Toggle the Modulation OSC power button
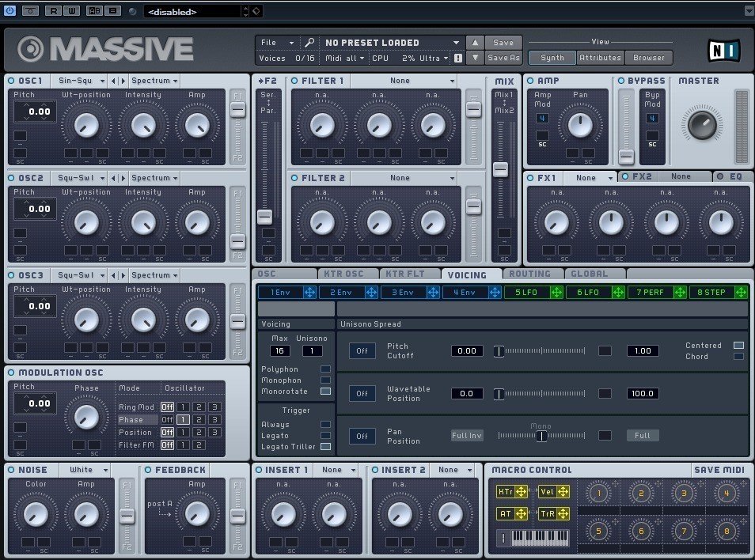 [11, 373]
